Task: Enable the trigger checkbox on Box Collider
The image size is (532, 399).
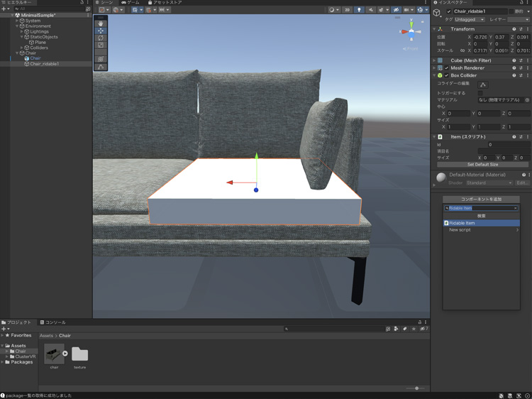Action: 480,93
